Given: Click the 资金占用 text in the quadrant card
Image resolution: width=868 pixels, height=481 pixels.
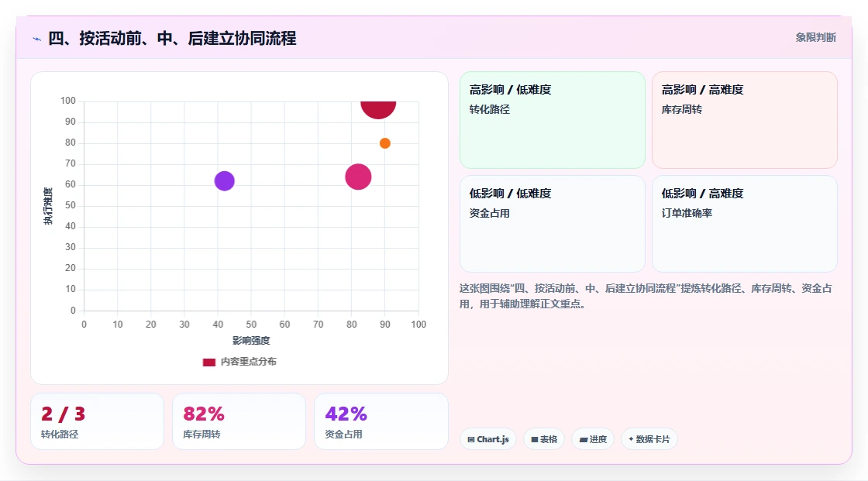Looking at the screenshot, I should click(x=489, y=213).
